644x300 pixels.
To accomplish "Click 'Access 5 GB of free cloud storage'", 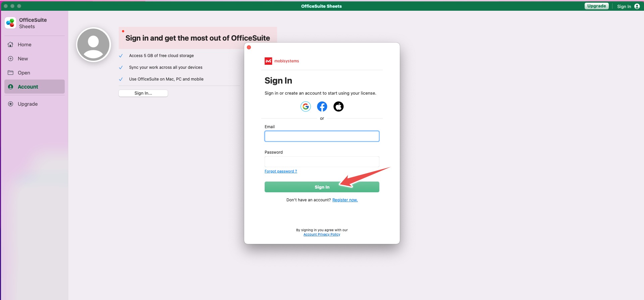I will (x=161, y=56).
